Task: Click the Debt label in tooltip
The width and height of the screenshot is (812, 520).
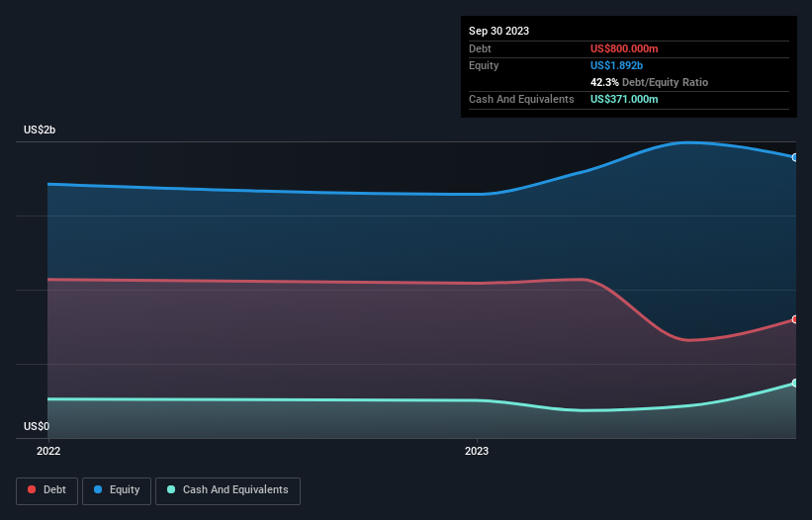Action: coord(480,48)
